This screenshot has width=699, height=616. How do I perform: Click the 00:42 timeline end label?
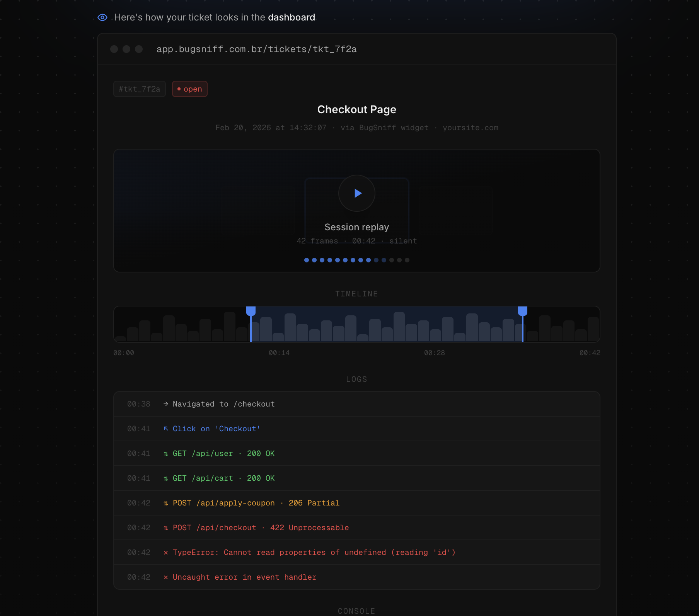[x=590, y=353]
